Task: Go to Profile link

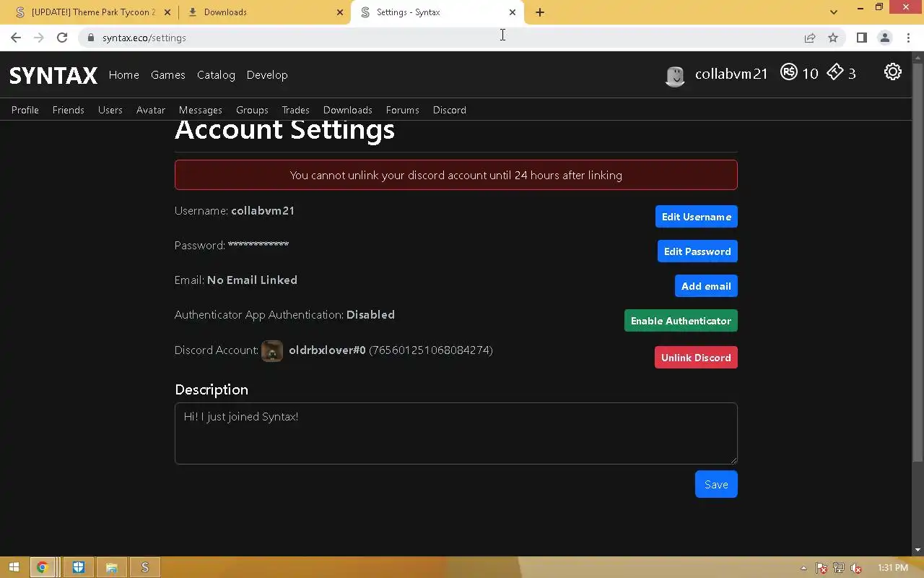Action: 25,110
